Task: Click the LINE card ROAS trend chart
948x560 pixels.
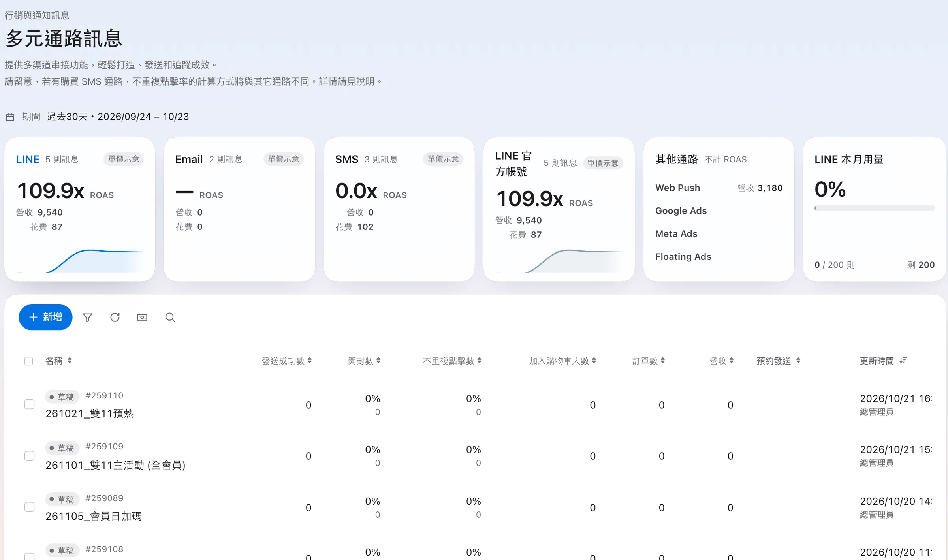Action: (x=80, y=261)
